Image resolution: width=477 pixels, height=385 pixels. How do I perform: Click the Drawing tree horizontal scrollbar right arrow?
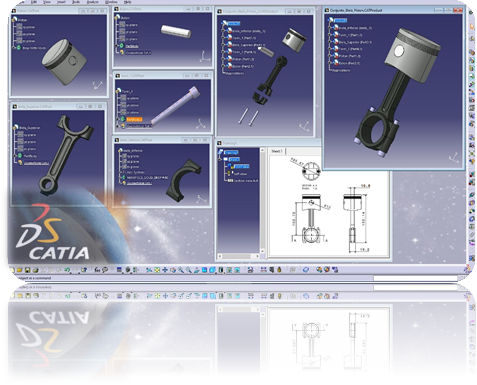257,256
